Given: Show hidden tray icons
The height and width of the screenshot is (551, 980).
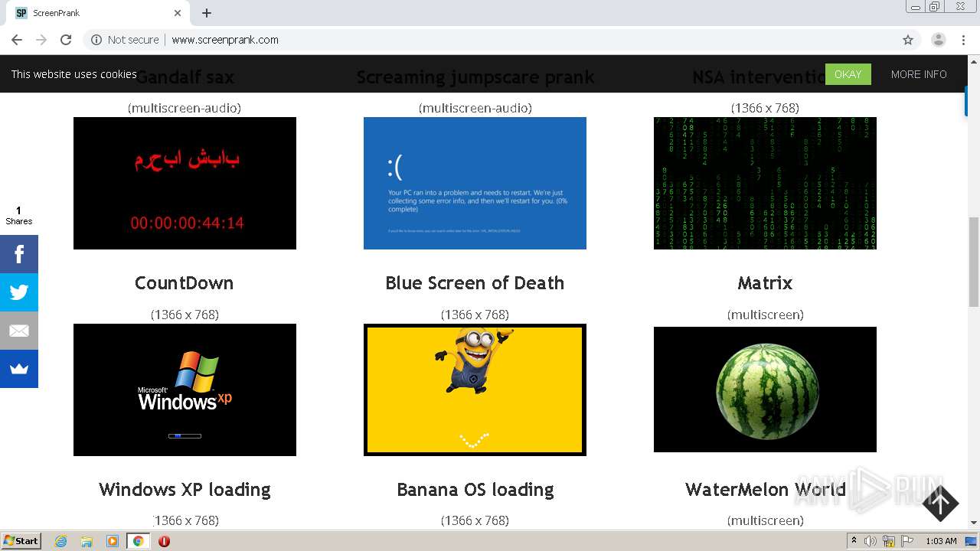Looking at the screenshot, I should [x=854, y=541].
